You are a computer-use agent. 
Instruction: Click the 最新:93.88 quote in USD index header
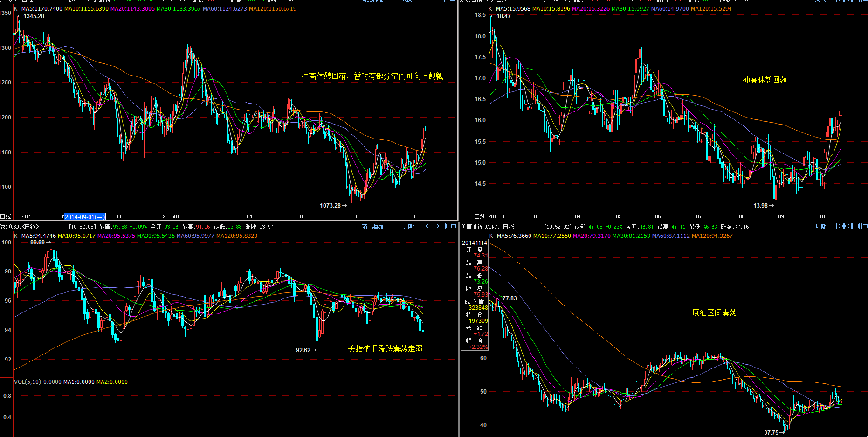[113, 227]
